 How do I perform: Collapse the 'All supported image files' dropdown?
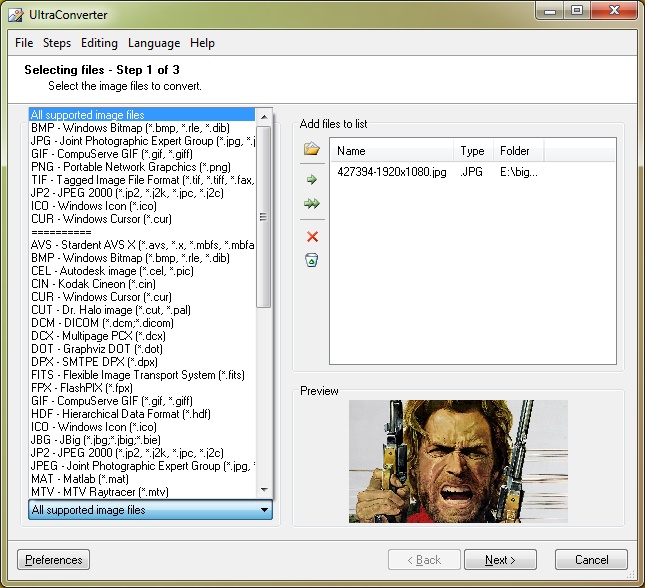pos(264,510)
